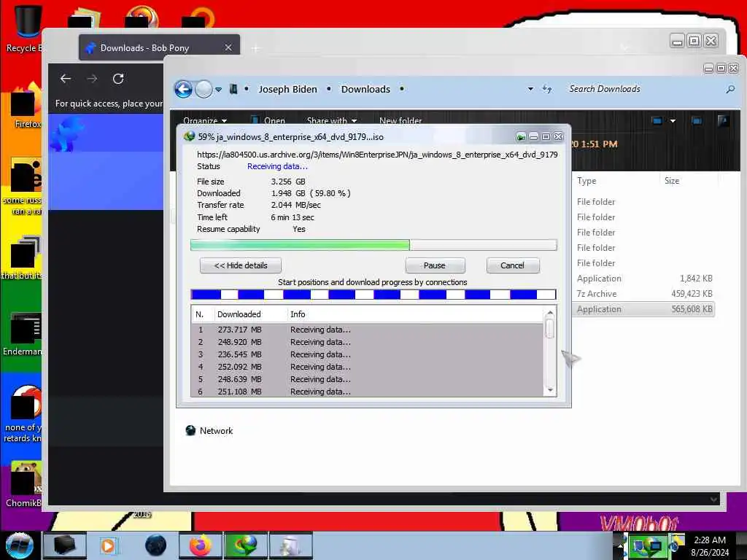Open the Recycle Bin desktop icon
The width and height of the screenshot is (747, 560).
coord(24,28)
